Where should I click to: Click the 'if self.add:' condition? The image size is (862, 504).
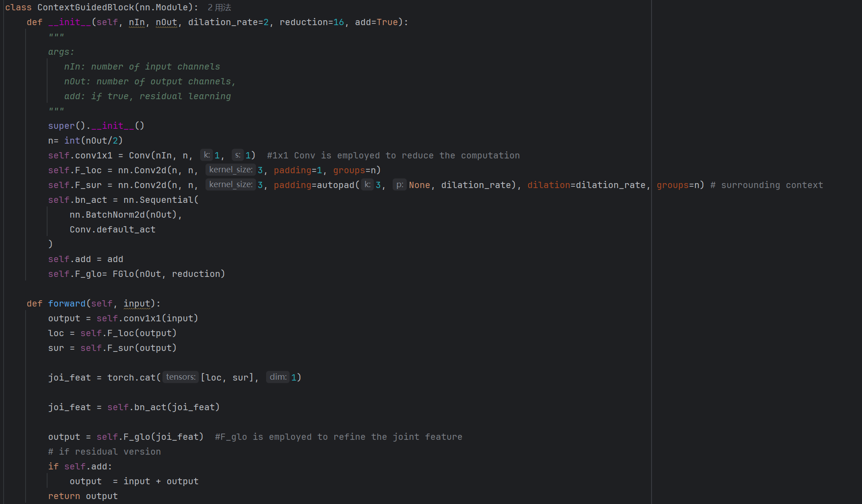point(80,466)
